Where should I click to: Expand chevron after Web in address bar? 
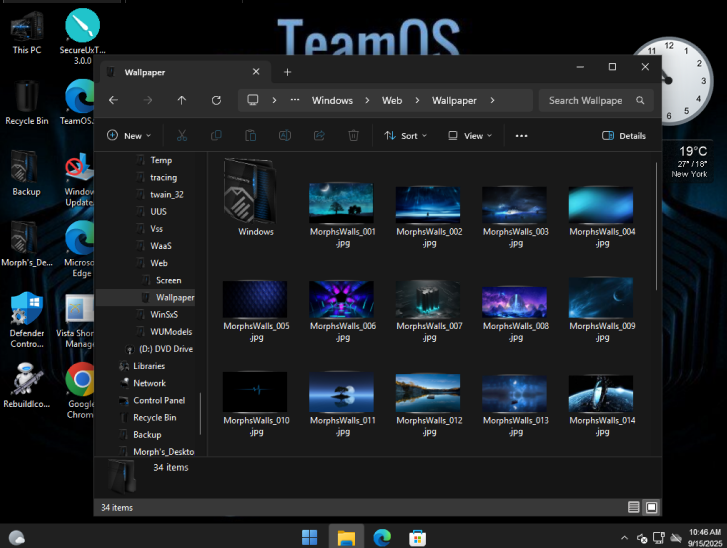pyautogui.click(x=417, y=100)
